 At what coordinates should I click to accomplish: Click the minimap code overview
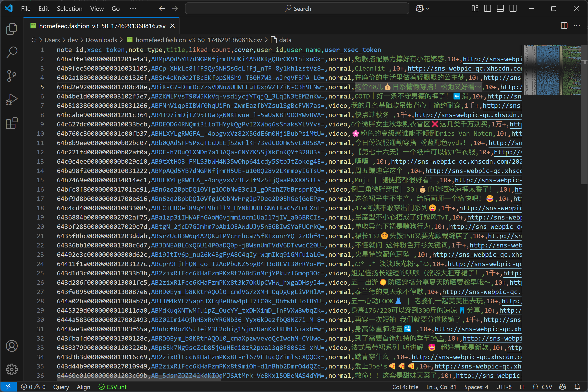click(x=552, y=70)
